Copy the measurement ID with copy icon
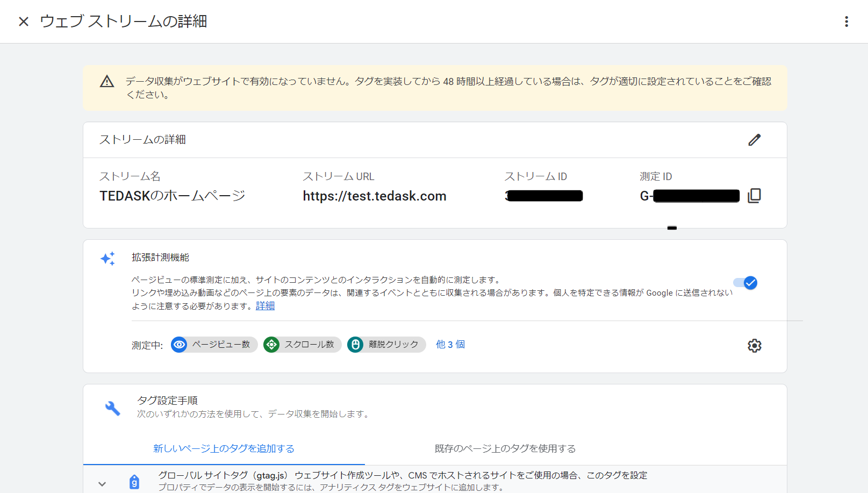Viewport: 868px width, 493px height. pyautogui.click(x=754, y=196)
